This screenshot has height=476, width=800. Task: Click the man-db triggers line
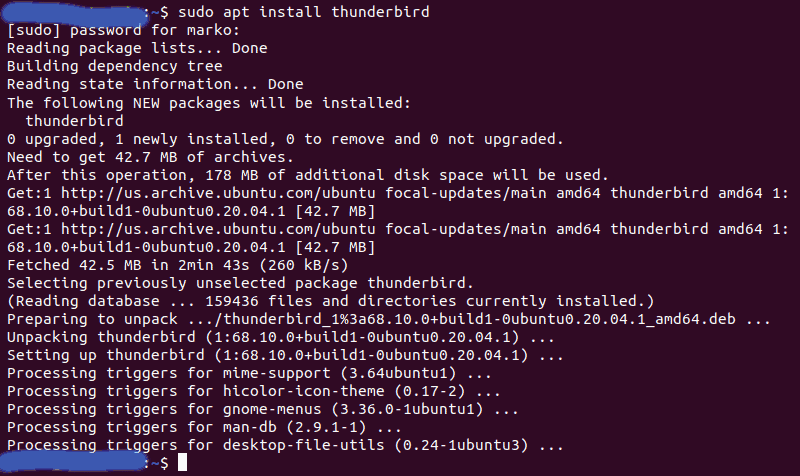(204, 427)
